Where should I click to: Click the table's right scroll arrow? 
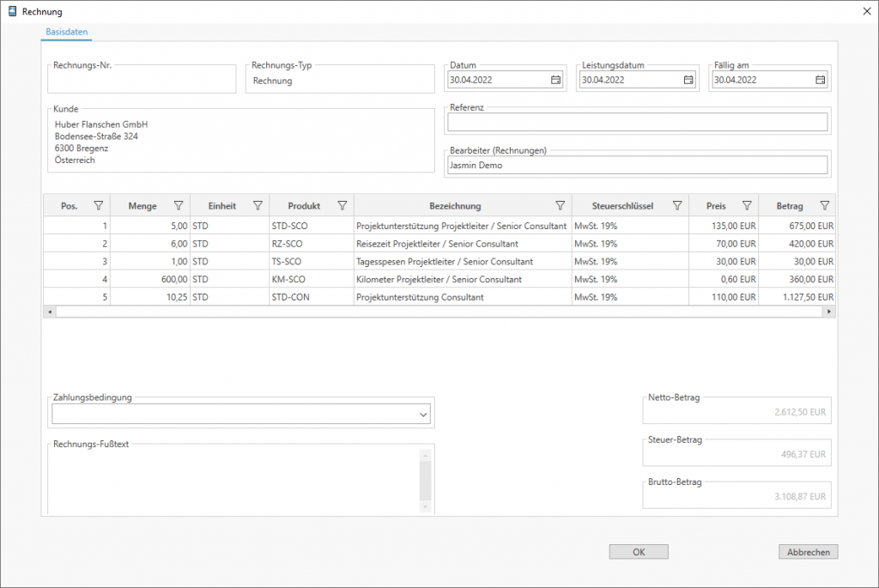click(x=829, y=312)
